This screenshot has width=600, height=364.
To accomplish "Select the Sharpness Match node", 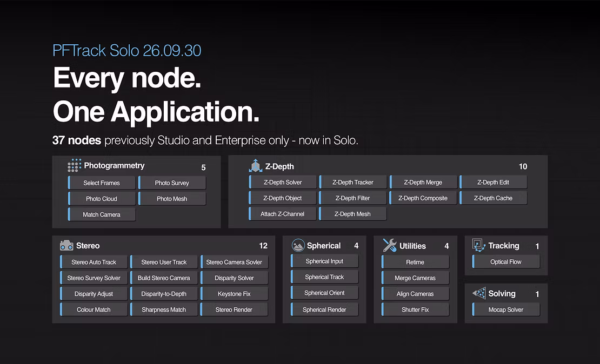I will tap(164, 309).
